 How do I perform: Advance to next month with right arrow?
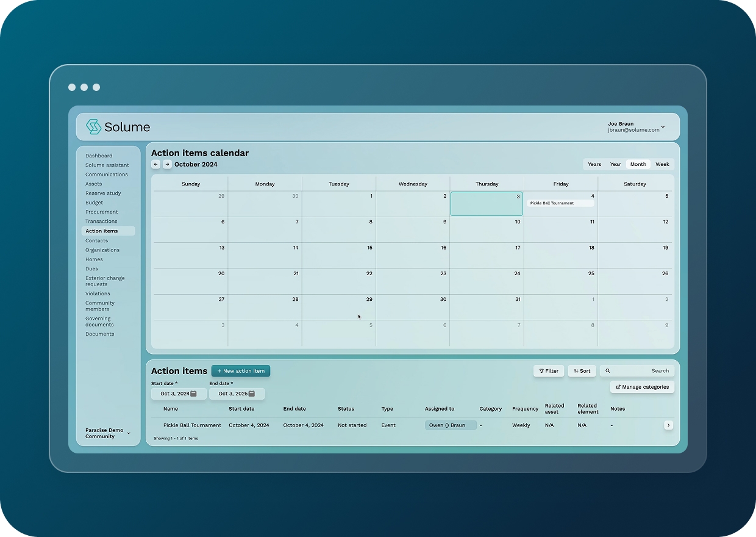tap(167, 165)
